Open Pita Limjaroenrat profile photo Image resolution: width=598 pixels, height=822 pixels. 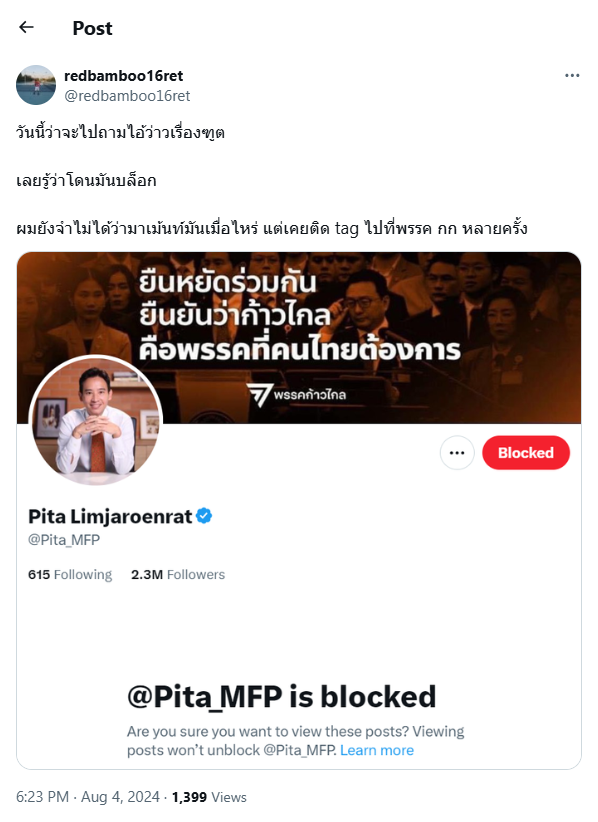[95, 420]
